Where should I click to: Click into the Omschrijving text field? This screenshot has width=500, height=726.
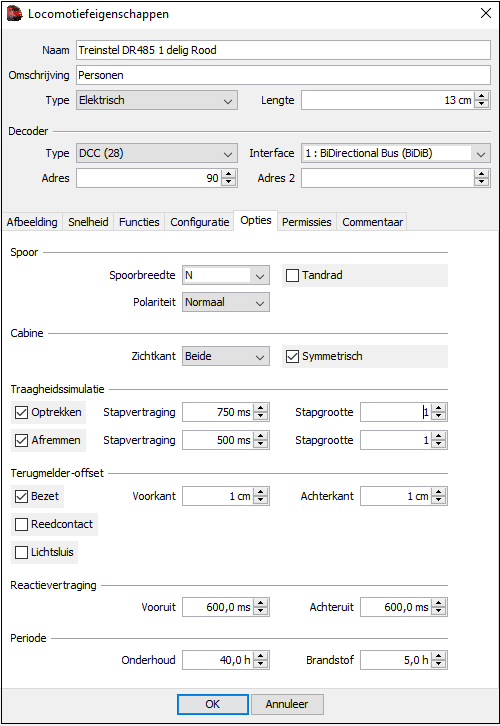(283, 75)
